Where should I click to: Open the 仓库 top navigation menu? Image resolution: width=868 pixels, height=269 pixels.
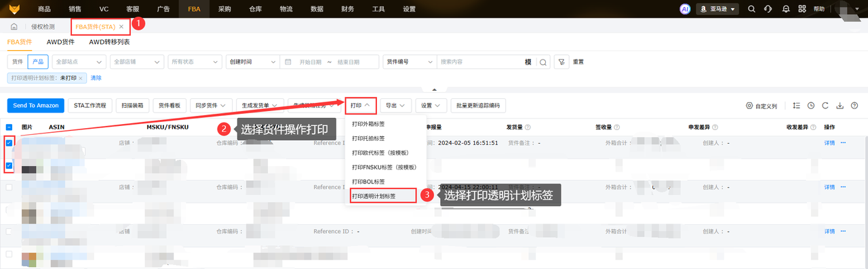255,9
